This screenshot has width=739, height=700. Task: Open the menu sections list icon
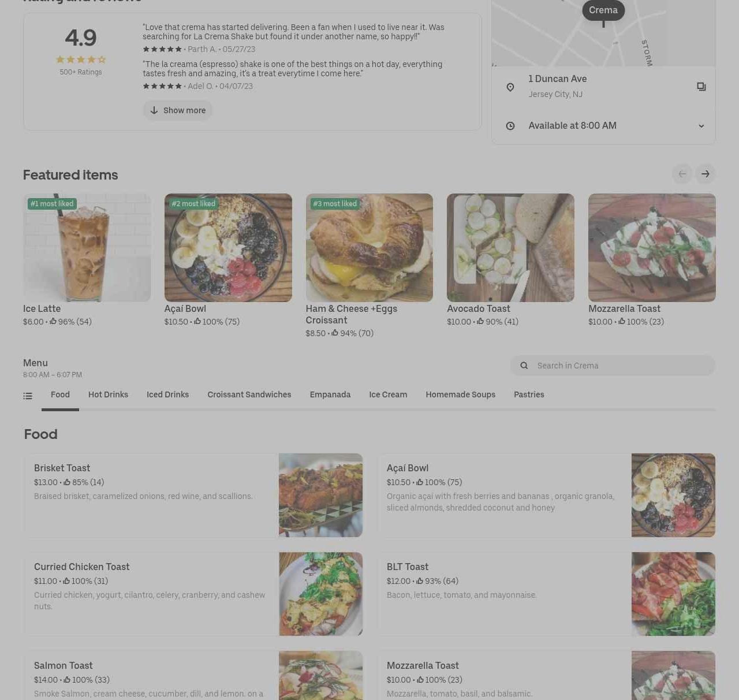(28, 396)
